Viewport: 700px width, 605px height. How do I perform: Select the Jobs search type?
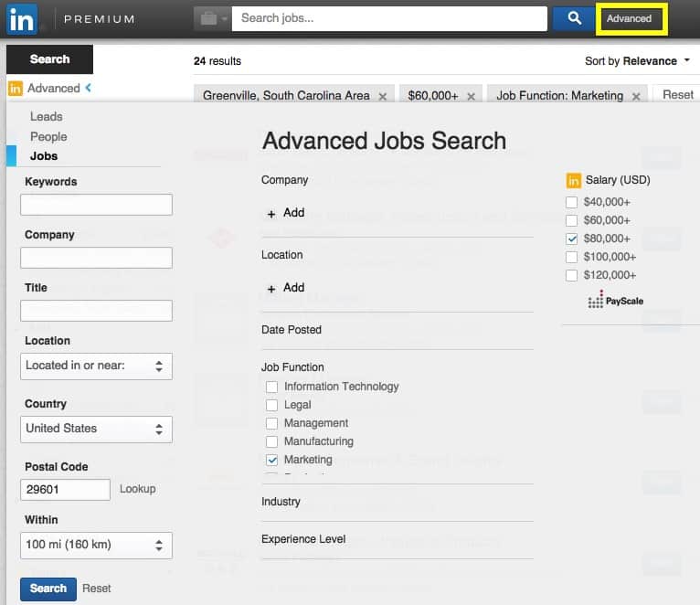click(x=44, y=156)
